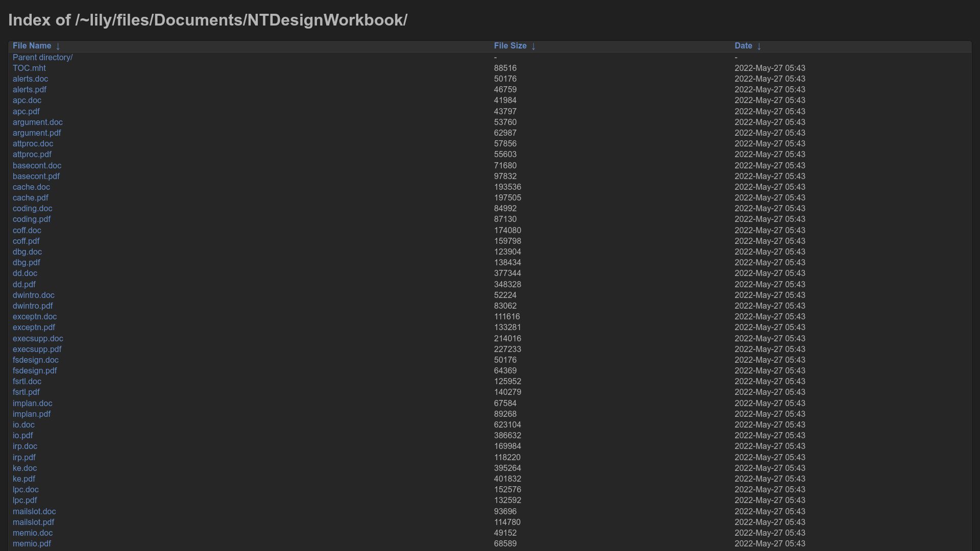Open lpc.pdf document
The width and height of the screenshot is (980, 551).
pos(25,500)
